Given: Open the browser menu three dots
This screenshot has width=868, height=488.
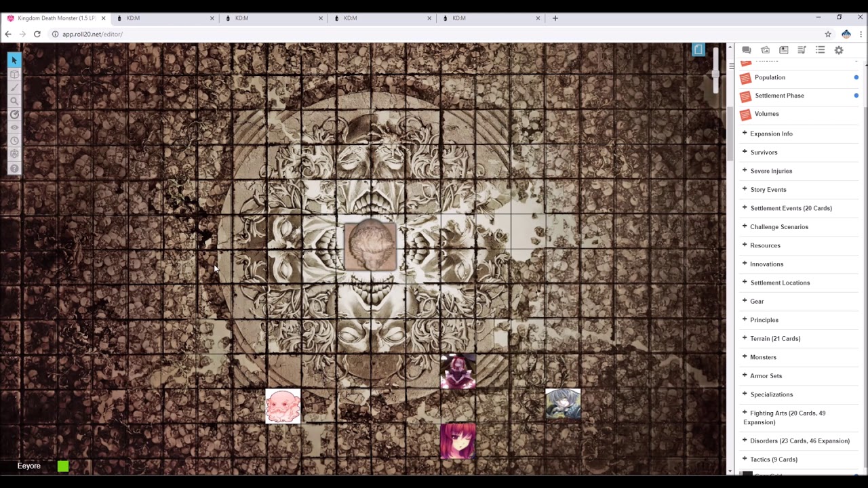Looking at the screenshot, I should point(861,34).
